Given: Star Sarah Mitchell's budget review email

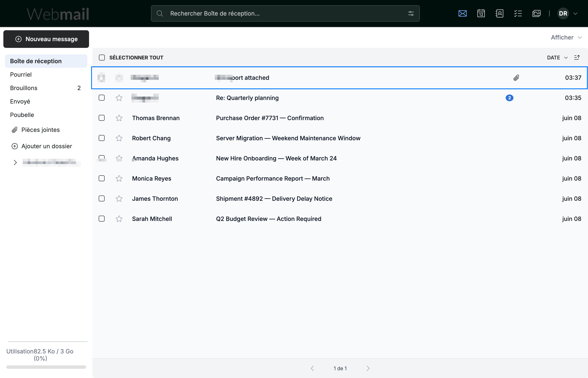Looking at the screenshot, I should (119, 219).
